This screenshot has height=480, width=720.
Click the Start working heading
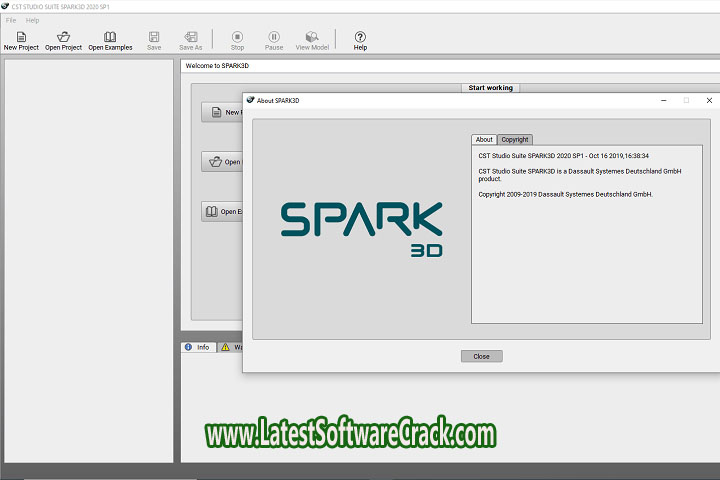click(490, 88)
